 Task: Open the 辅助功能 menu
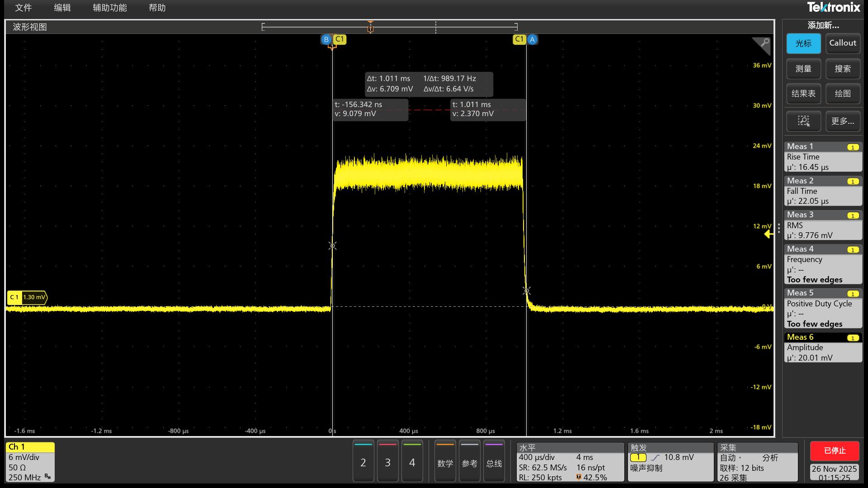point(110,8)
